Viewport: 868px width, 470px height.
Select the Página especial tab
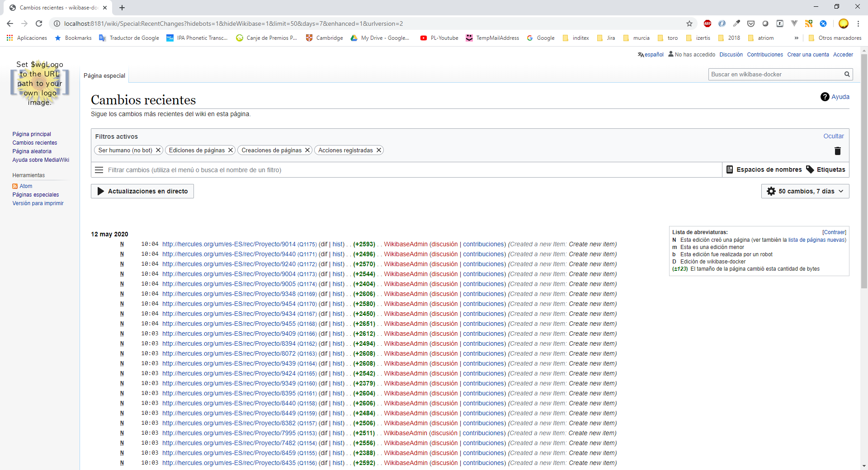(x=104, y=75)
